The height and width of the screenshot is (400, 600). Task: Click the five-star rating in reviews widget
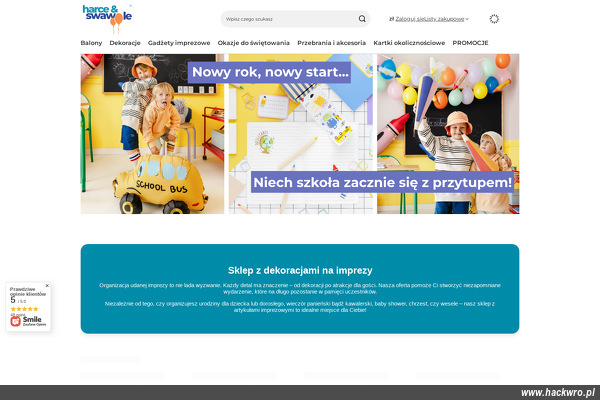pyautogui.click(x=25, y=309)
